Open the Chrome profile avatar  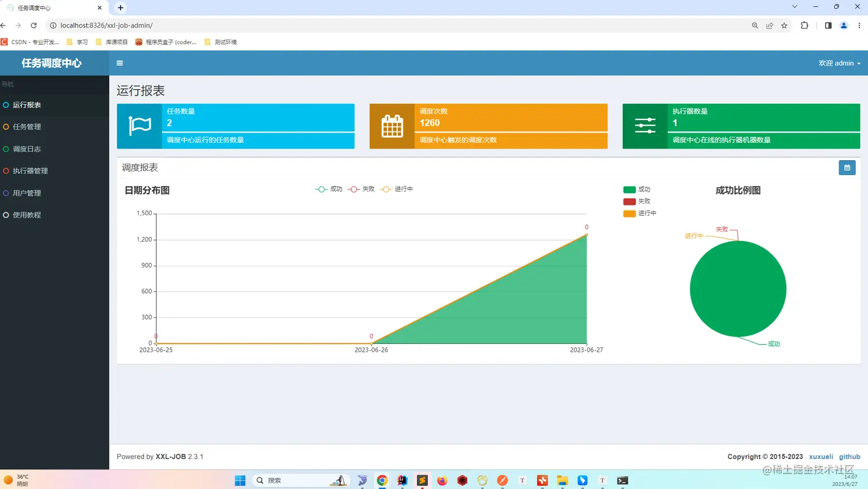click(x=844, y=25)
